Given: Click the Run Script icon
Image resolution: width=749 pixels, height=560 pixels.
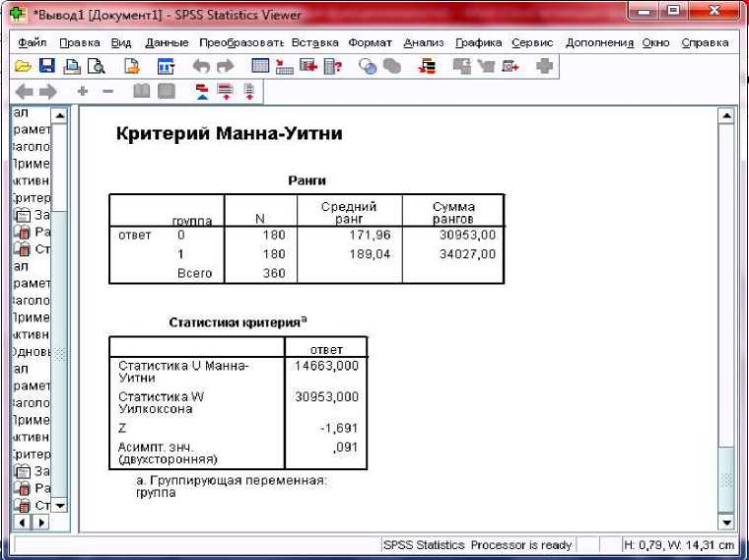Looking at the screenshot, I should (511, 66).
